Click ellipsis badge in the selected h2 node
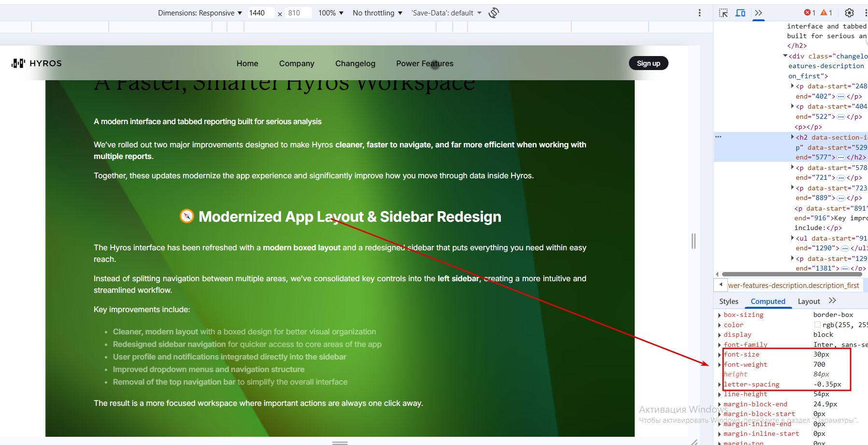 tap(841, 158)
